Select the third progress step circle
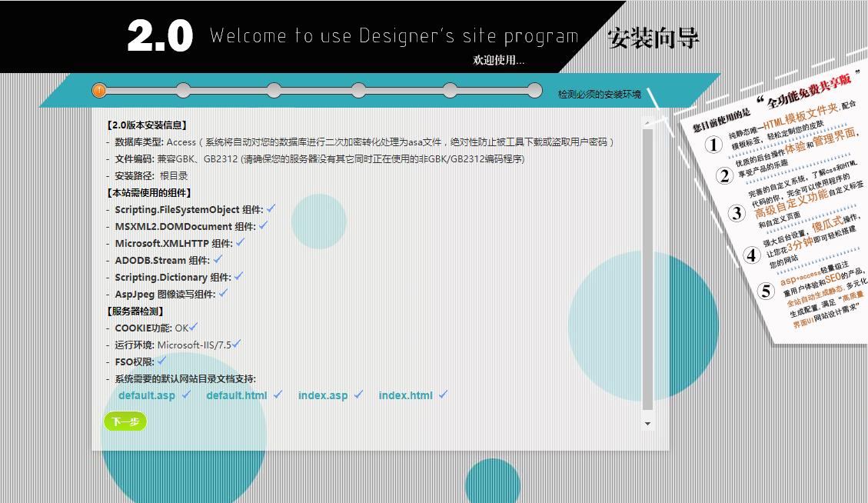868x503 pixels. point(274,90)
